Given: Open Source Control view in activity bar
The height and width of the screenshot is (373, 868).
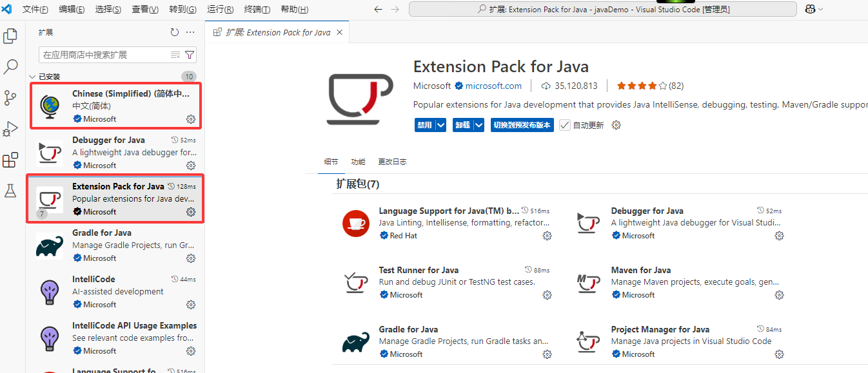Looking at the screenshot, I should (x=10, y=98).
